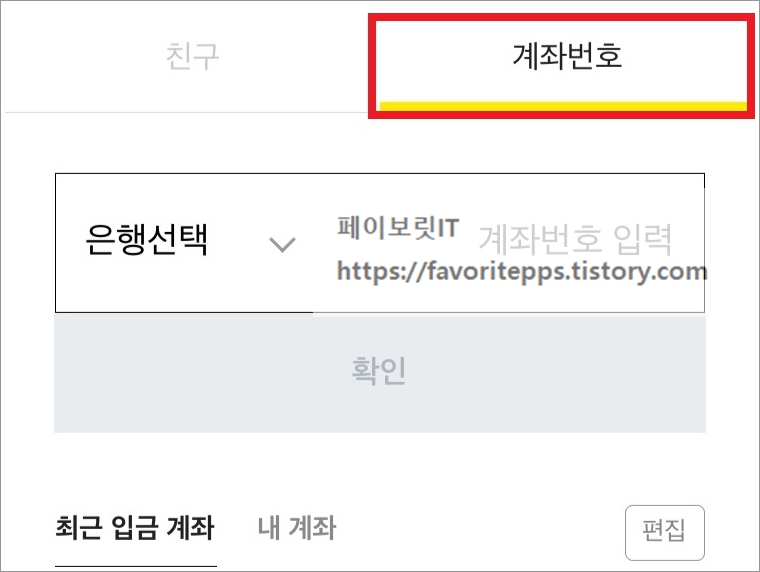View friends list via 친구

(192, 56)
